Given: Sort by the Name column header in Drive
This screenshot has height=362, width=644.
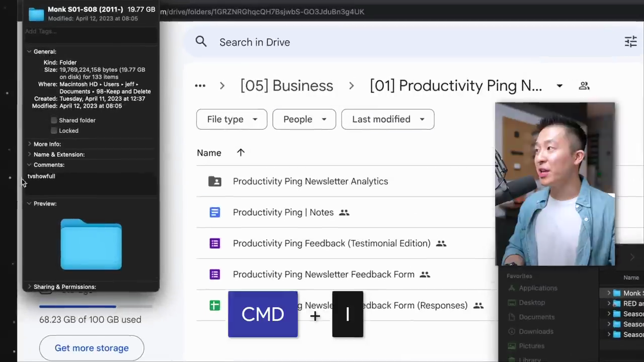Looking at the screenshot, I should tap(209, 153).
